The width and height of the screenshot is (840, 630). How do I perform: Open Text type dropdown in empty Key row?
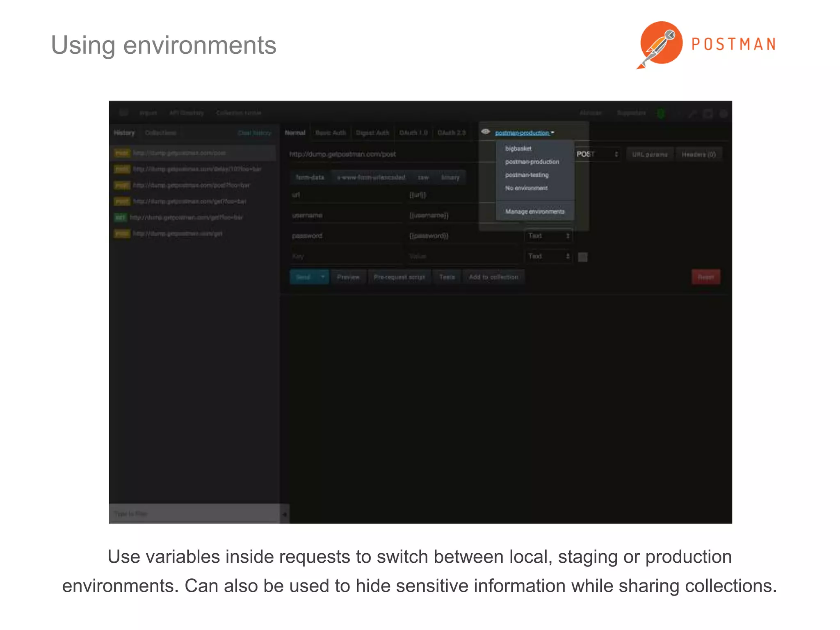(548, 256)
